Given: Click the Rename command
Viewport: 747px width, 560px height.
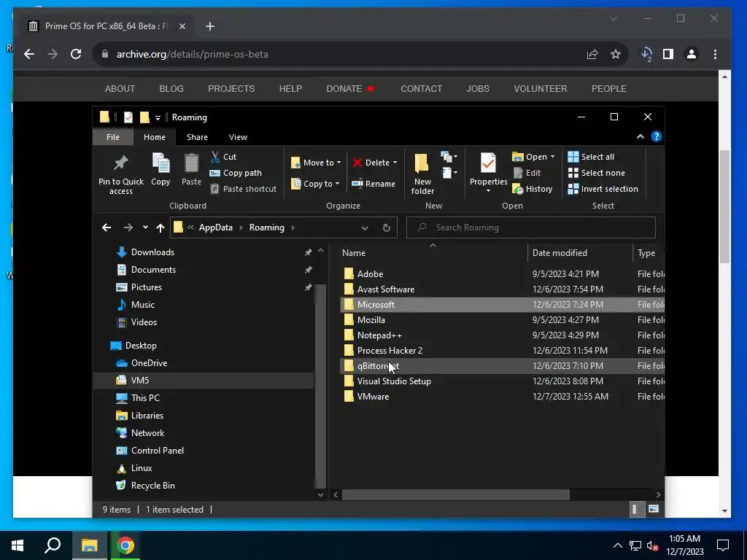Looking at the screenshot, I should 374,183.
